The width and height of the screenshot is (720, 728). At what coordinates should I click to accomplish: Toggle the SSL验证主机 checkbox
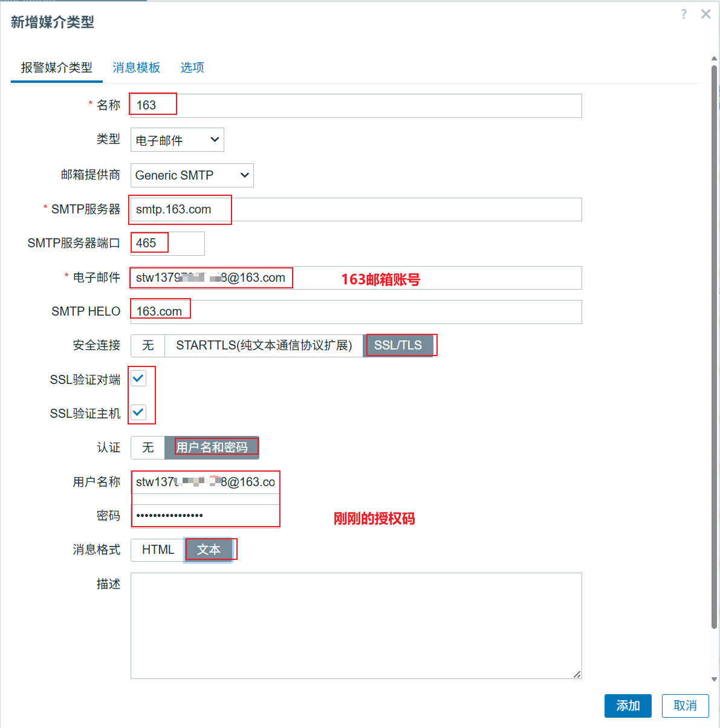pos(138,412)
